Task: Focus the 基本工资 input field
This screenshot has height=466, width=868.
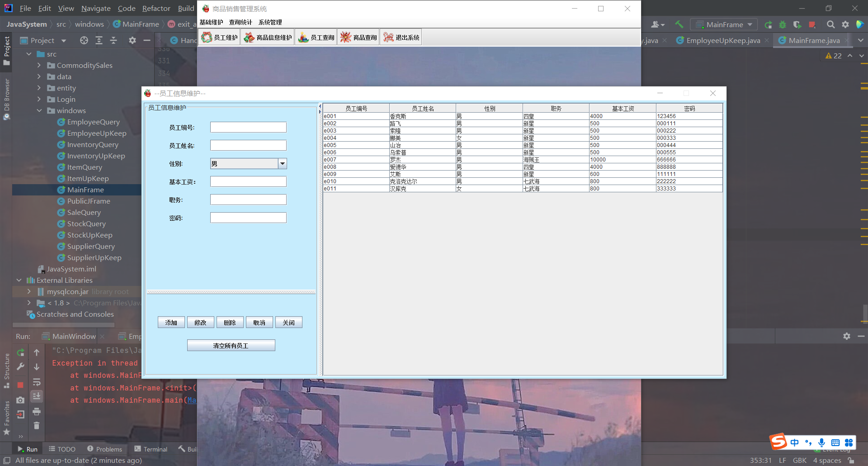Action: pyautogui.click(x=248, y=181)
